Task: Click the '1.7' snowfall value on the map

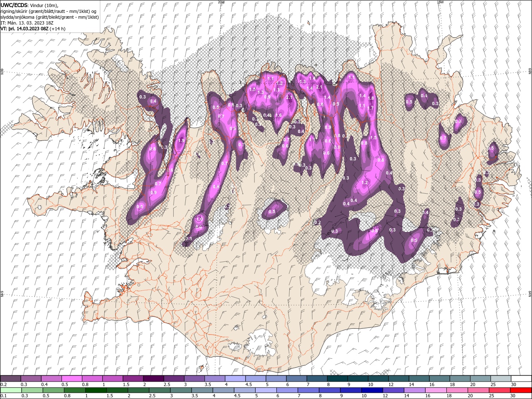Action: (371, 108)
